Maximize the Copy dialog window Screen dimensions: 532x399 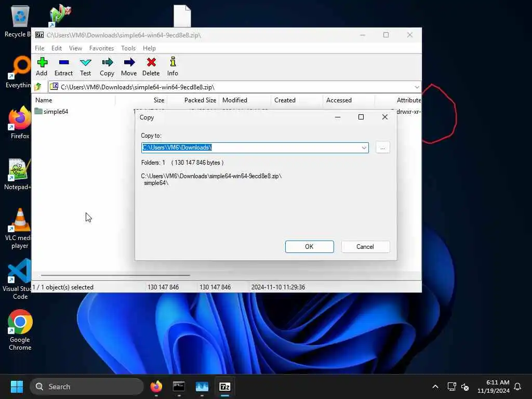[361, 117]
